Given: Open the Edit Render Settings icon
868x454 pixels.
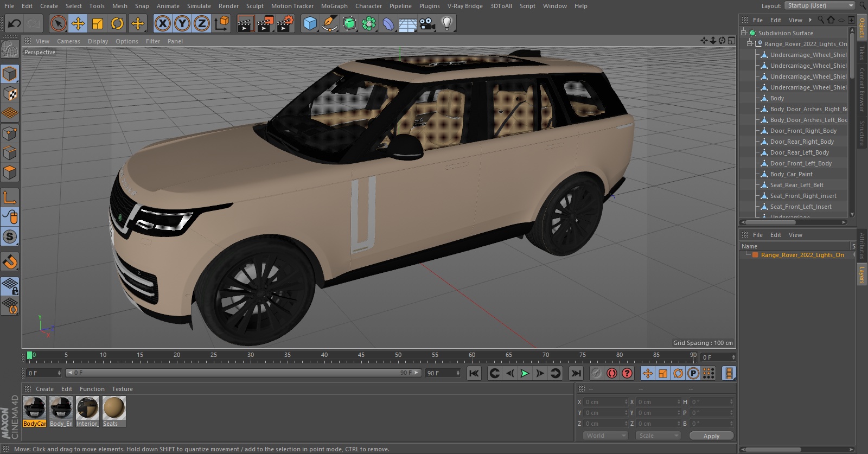Looking at the screenshot, I should (x=285, y=23).
